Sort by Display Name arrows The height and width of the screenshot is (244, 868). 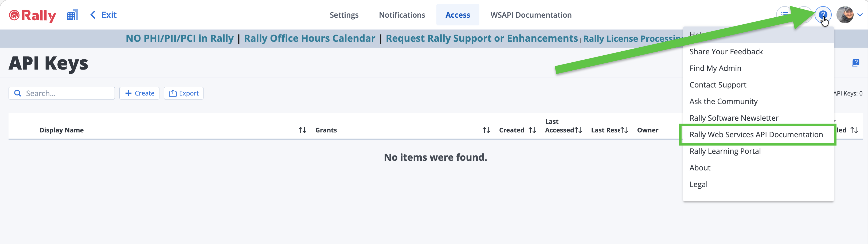pyautogui.click(x=302, y=130)
